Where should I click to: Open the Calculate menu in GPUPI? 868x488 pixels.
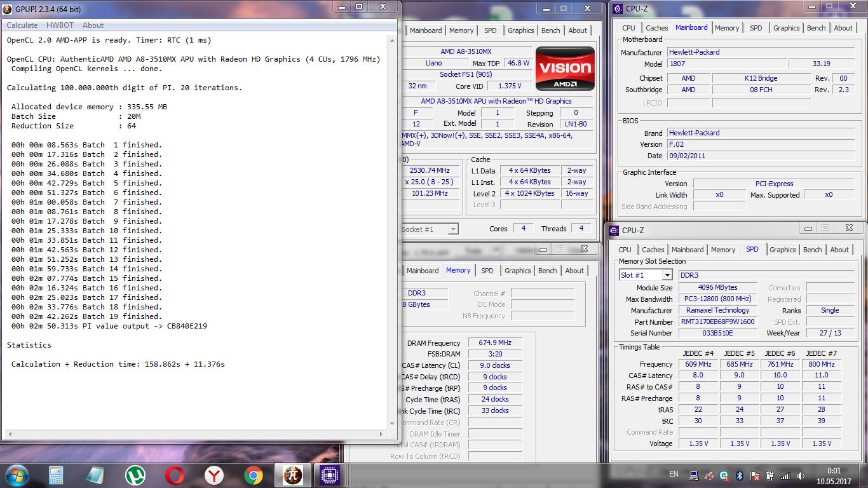[x=22, y=25]
